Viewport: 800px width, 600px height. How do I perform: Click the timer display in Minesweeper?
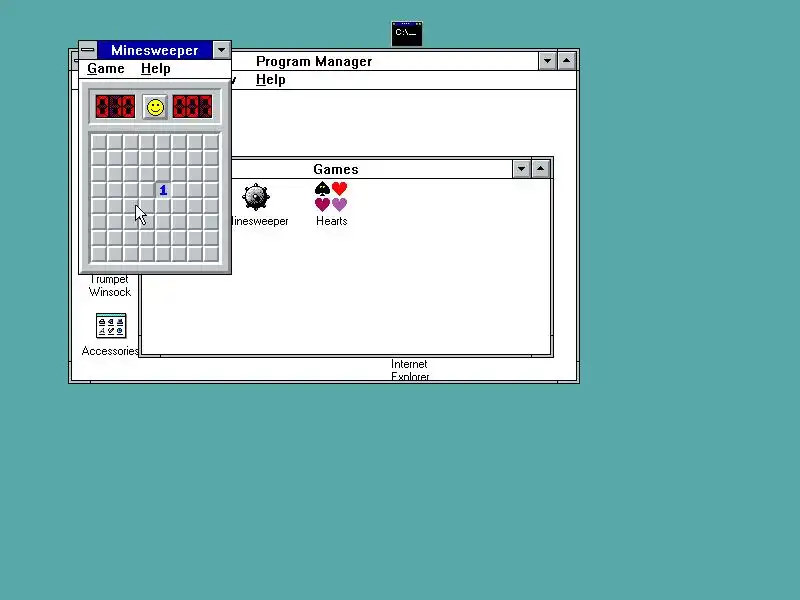[x=192, y=107]
